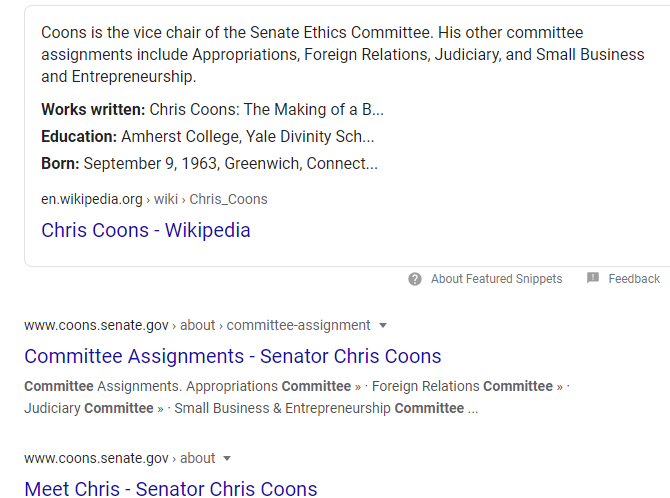Open Meet Chris - Senator Chris Coons
Screen dimensions: 670x498
(171, 489)
